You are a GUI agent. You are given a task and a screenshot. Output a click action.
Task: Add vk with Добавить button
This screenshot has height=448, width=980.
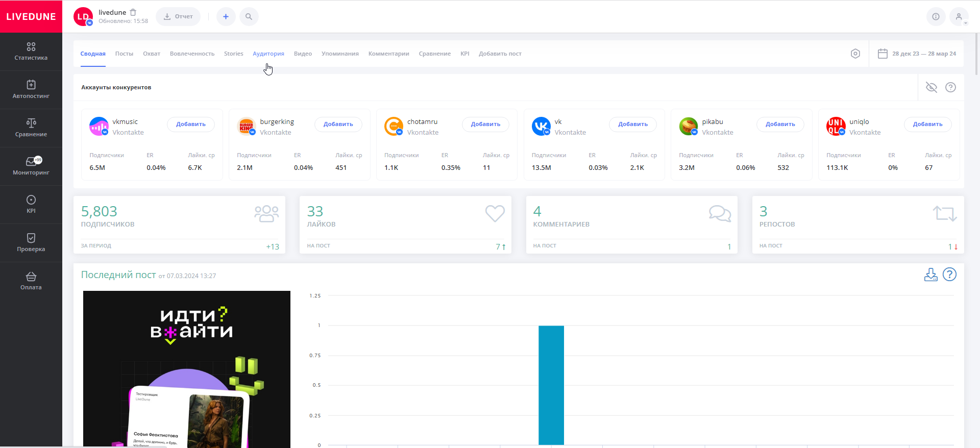633,125
